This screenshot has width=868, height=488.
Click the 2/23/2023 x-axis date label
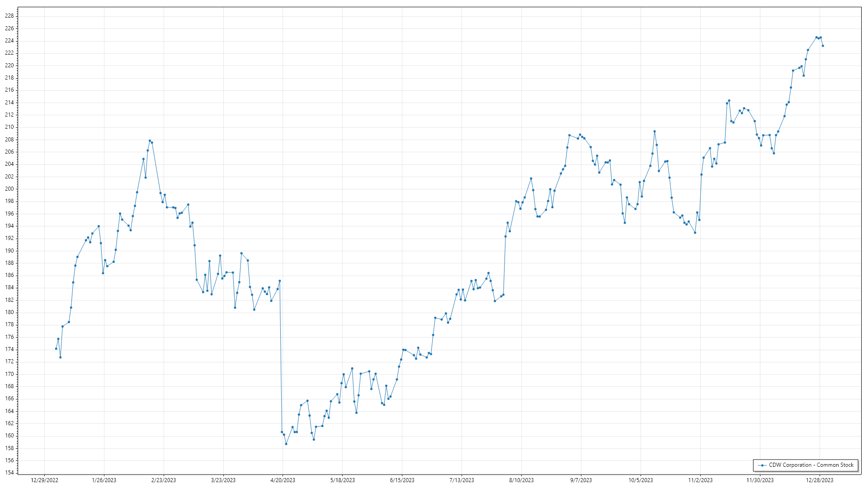click(164, 480)
